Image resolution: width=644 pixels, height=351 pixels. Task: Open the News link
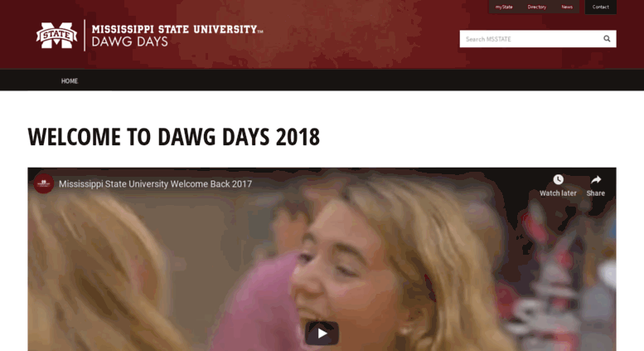coord(567,7)
